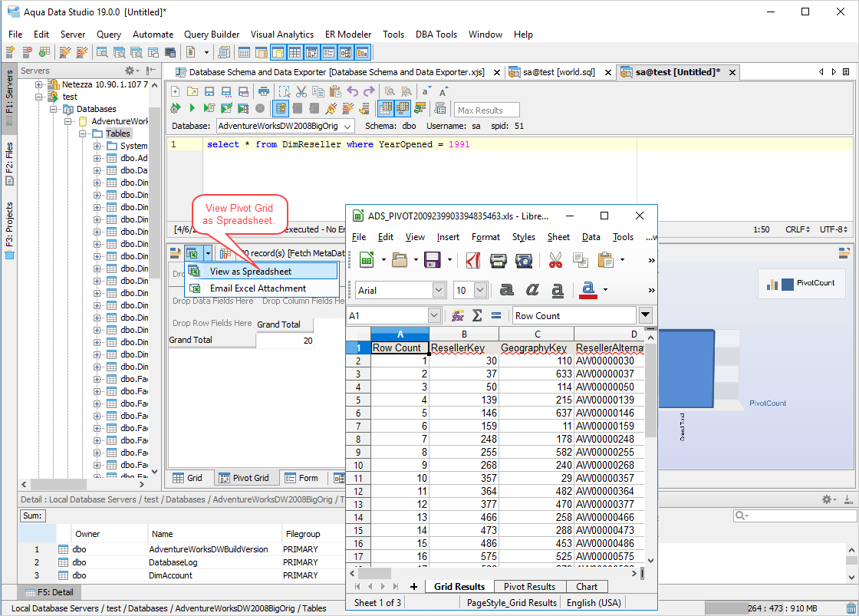
Task: Open the Styles menu in LibreOffice
Action: click(x=524, y=237)
